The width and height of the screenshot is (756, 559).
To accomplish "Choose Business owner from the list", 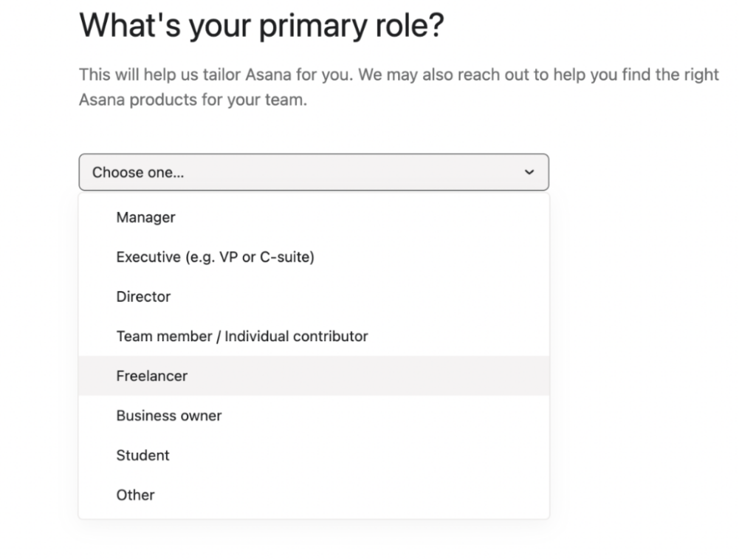I will click(x=169, y=416).
